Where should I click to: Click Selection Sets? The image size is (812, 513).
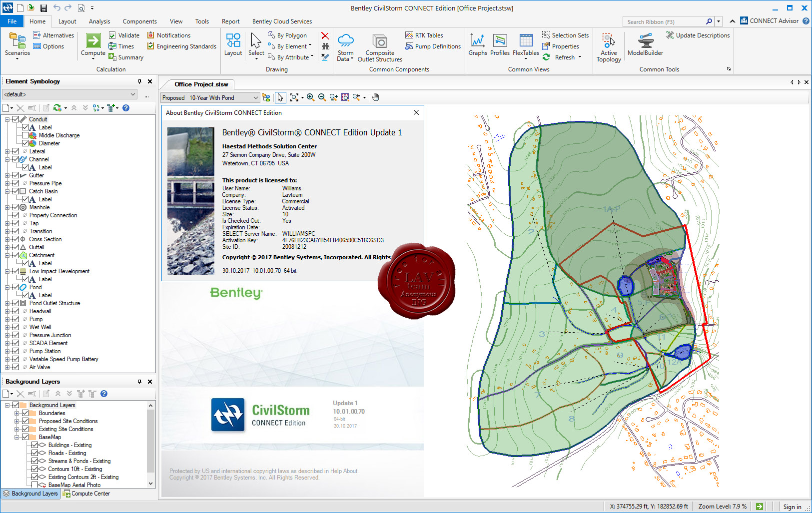point(565,35)
